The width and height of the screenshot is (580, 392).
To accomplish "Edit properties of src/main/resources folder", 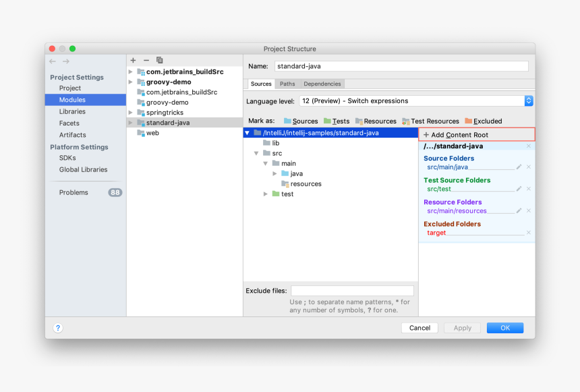I will [519, 211].
